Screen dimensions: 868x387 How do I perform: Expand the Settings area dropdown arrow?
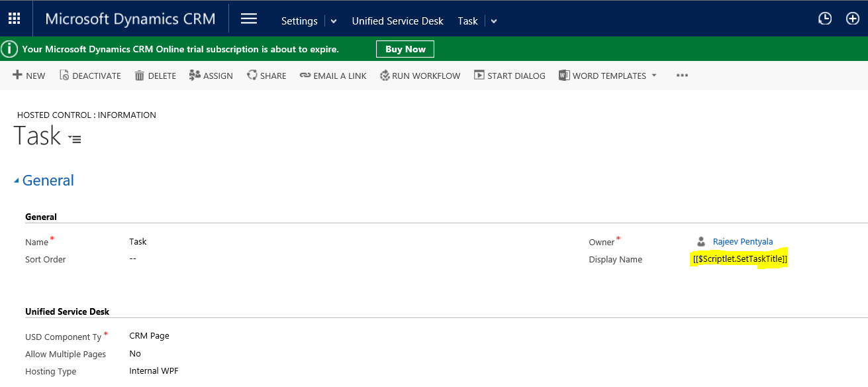point(334,21)
